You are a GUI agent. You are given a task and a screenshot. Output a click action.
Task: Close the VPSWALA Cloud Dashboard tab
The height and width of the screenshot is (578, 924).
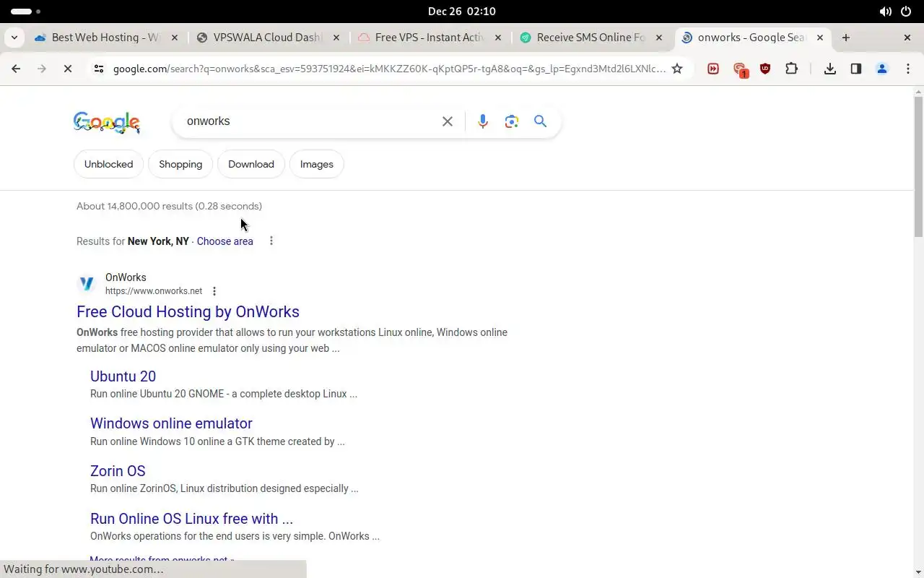pos(336,38)
